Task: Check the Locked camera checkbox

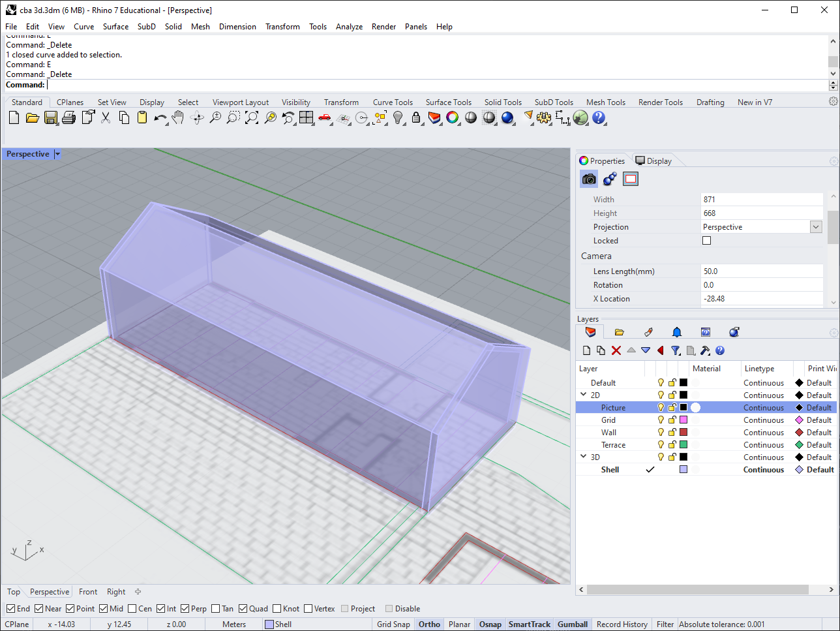Action: (706, 240)
